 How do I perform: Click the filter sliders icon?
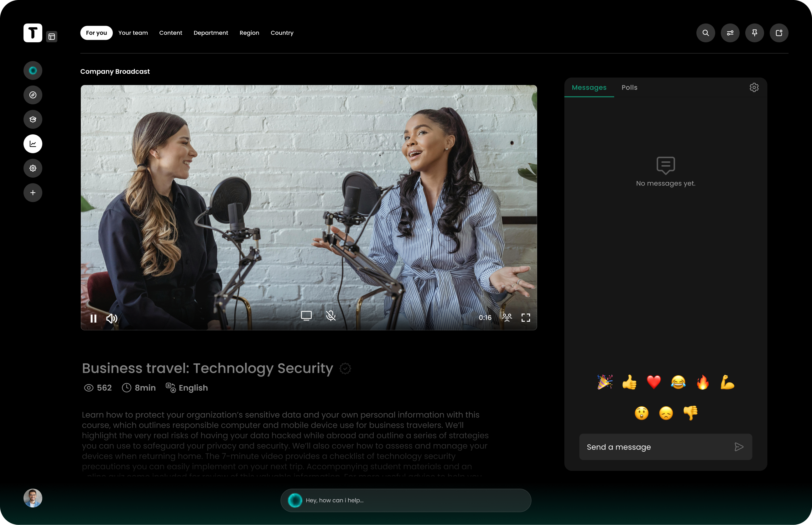(x=730, y=33)
